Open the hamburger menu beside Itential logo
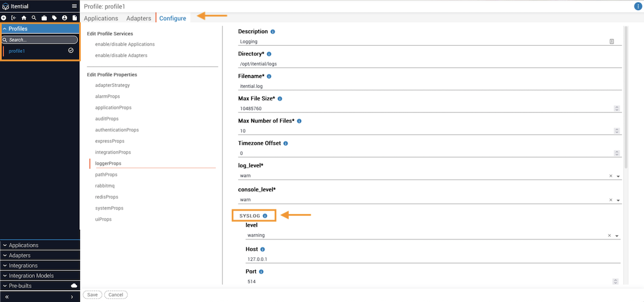 (75, 6)
